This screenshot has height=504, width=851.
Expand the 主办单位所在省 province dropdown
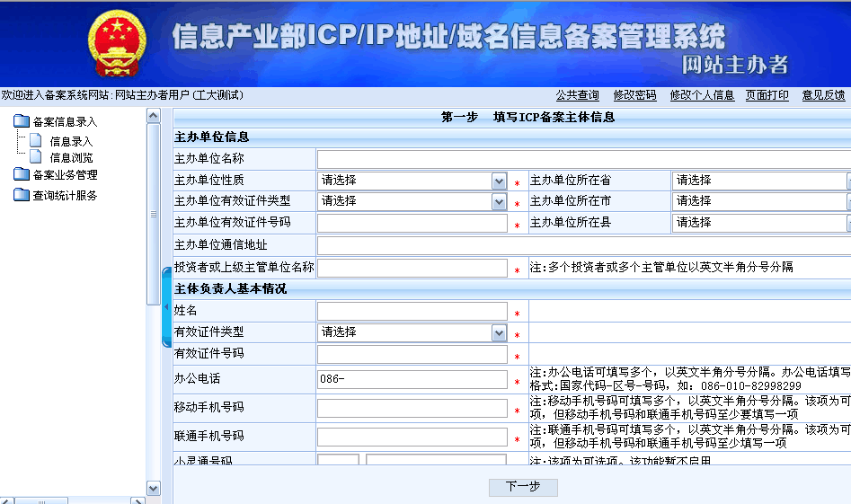tap(847, 181)
